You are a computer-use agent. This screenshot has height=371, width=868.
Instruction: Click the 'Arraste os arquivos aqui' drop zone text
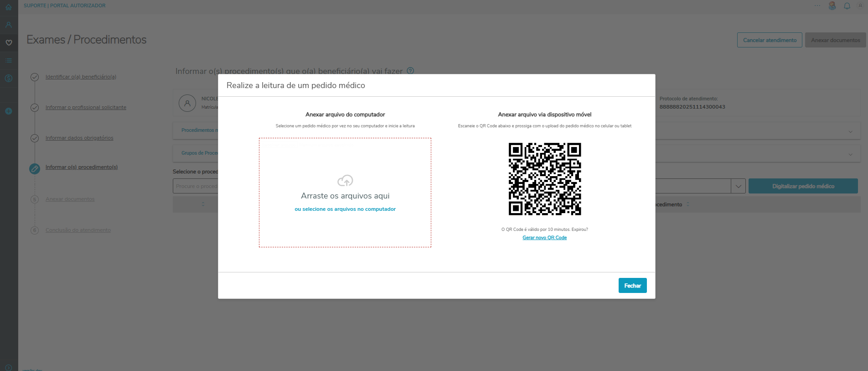[x=345, y=196]
